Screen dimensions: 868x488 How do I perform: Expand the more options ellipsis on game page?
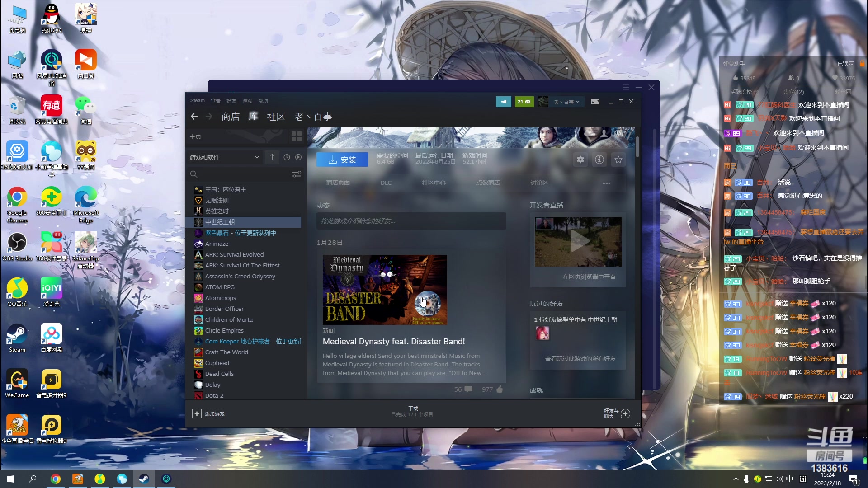coord(607,183)
